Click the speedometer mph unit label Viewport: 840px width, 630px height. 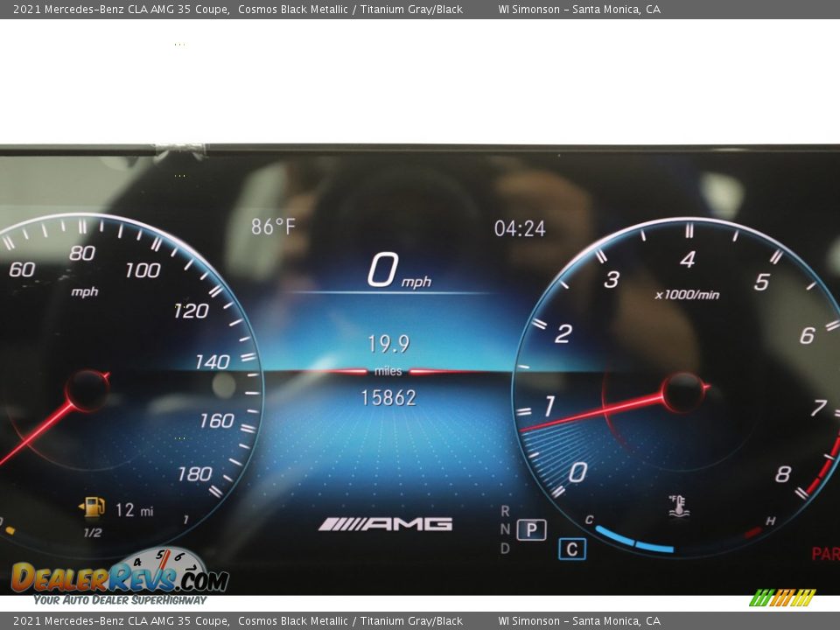coord(85,292)
